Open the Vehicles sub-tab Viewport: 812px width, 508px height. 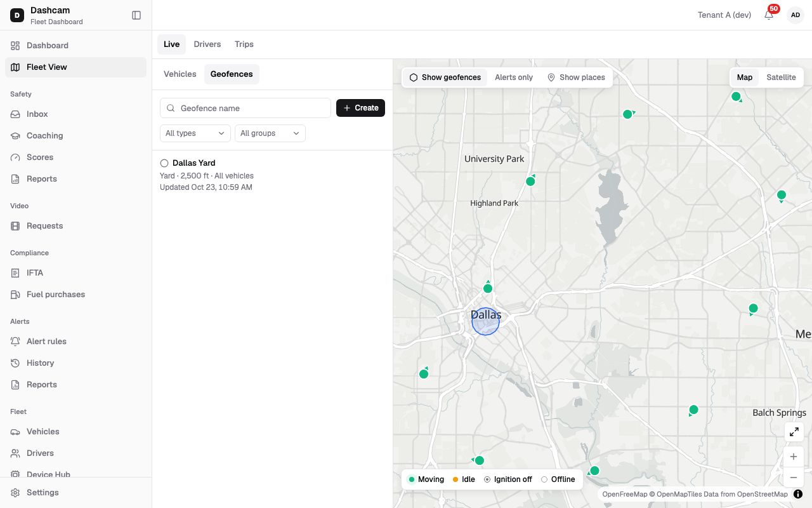[x=180, y=74]
